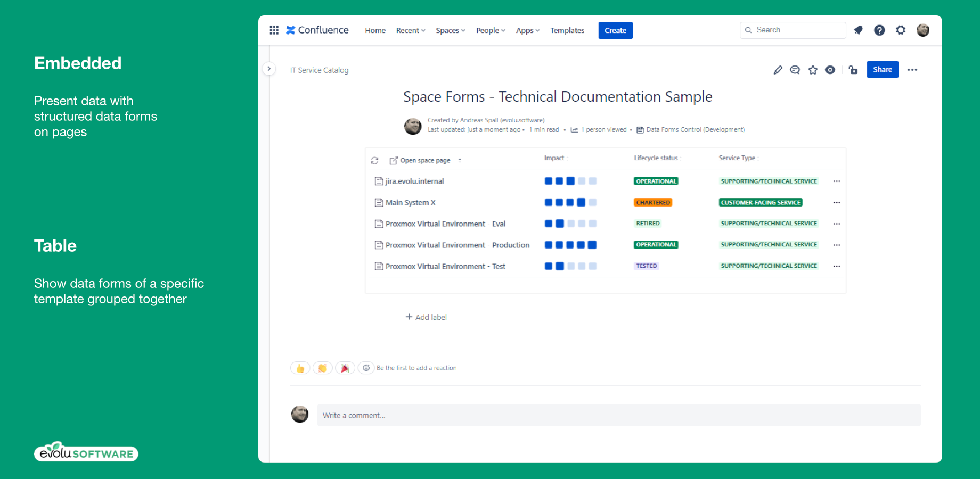Screen dimensions: 980x479
Task: Open the help question mark icon
Action: (879, 30)
